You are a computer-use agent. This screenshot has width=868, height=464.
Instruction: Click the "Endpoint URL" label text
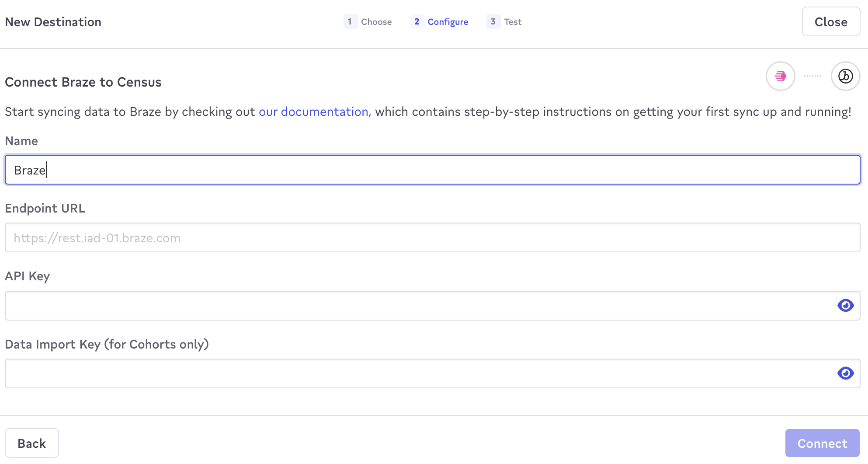tap(45, 209)
